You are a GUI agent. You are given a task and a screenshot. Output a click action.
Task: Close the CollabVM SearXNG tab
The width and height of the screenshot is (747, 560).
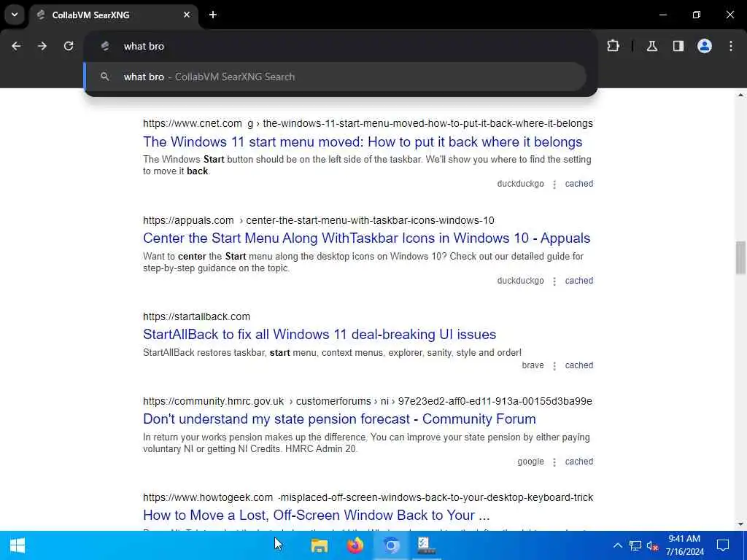click(187, 15)
